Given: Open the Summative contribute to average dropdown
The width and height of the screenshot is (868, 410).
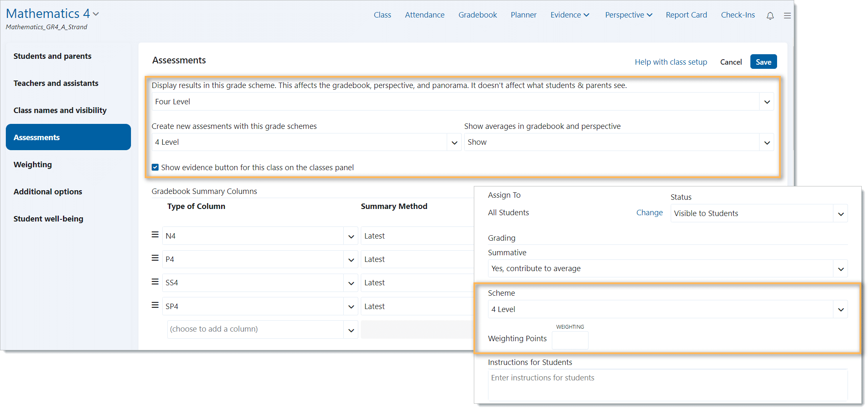Looking at the screenshot, I should click(x=840, y=269).
